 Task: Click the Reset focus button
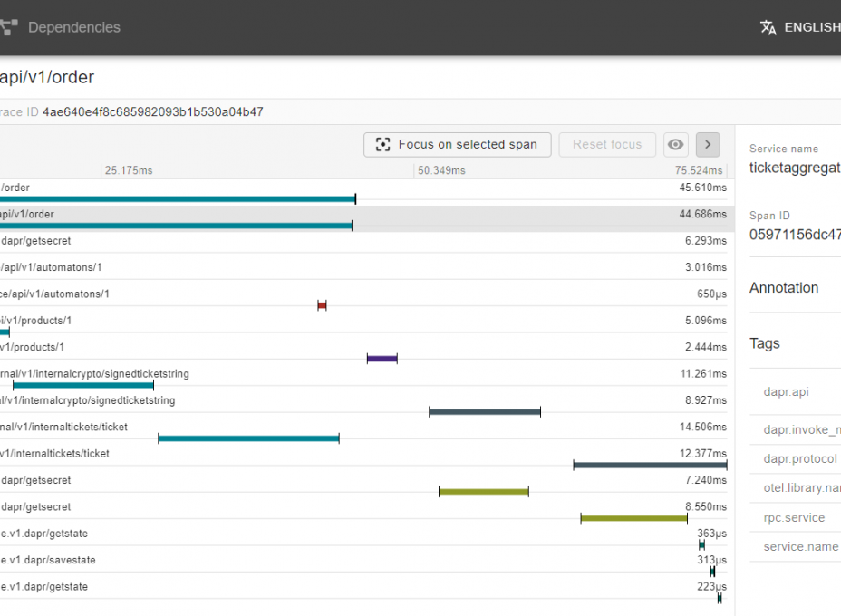[607, 144]
